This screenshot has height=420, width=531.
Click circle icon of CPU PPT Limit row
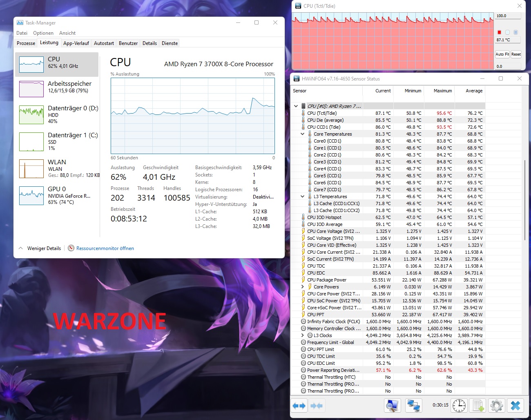303,349
